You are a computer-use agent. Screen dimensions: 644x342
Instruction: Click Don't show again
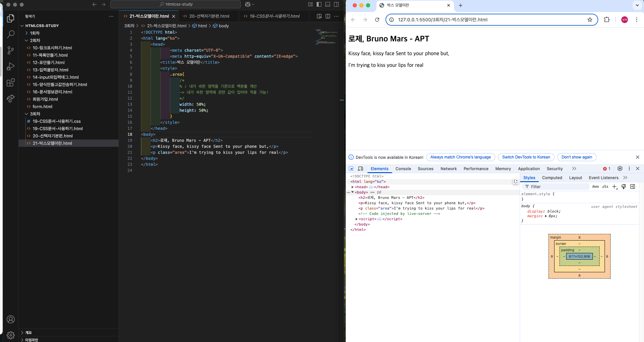pos(577,157)
